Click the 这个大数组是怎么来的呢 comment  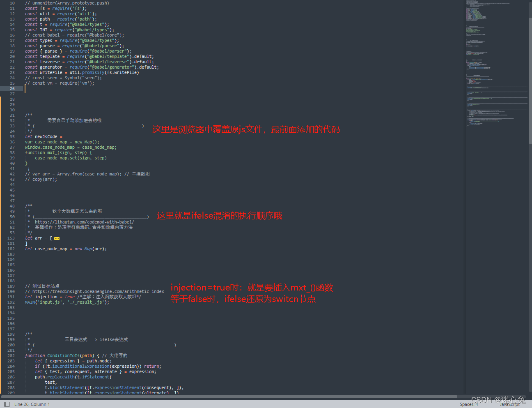click(x=77, y=211)
